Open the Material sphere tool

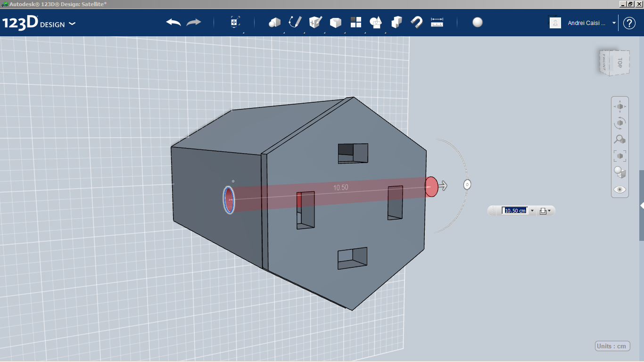pos(478,22)
